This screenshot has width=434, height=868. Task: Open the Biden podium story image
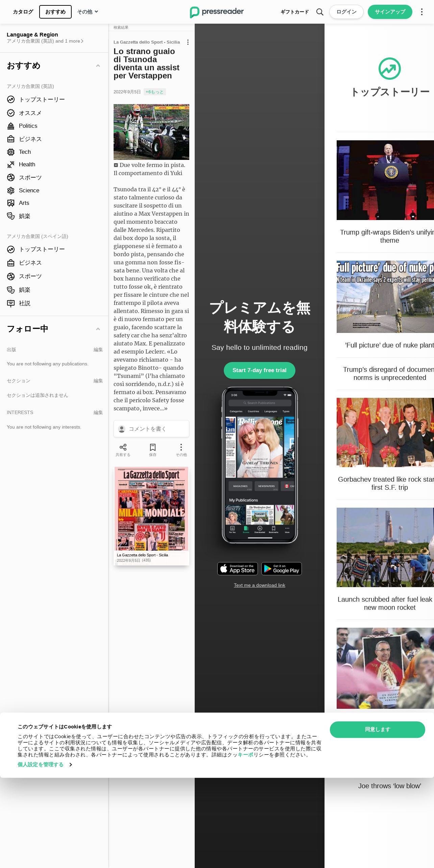385,180
